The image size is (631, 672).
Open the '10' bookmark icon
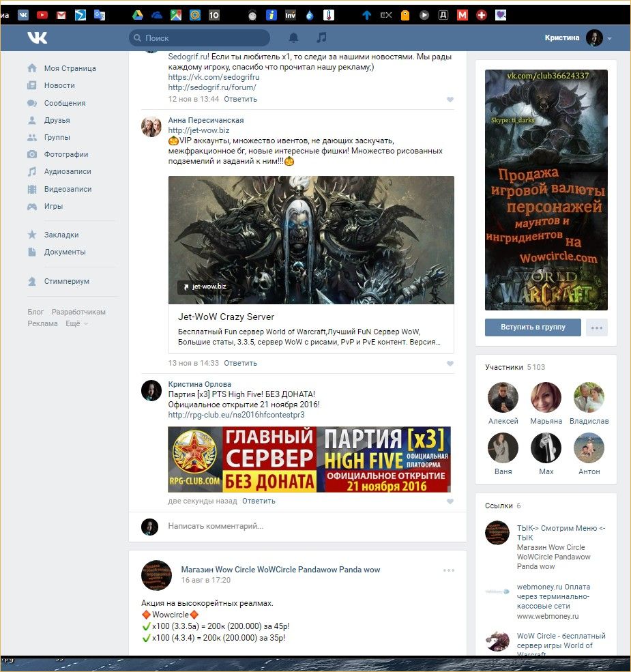(214, 15)
